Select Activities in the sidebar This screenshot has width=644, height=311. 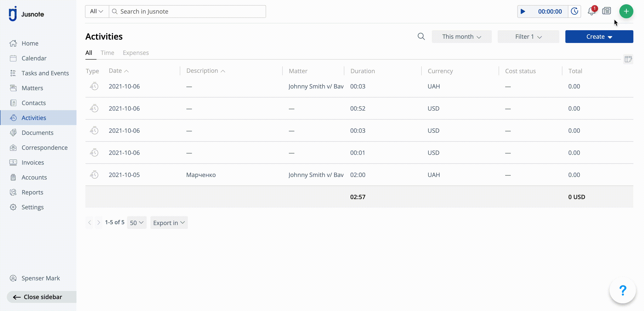click(x=38, y=118)
